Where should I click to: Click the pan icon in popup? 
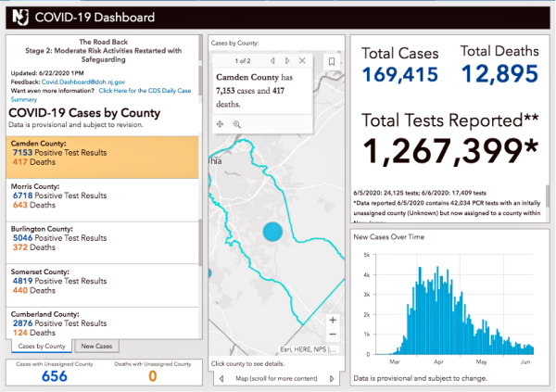pyautogui.click(x=221, y=123)
